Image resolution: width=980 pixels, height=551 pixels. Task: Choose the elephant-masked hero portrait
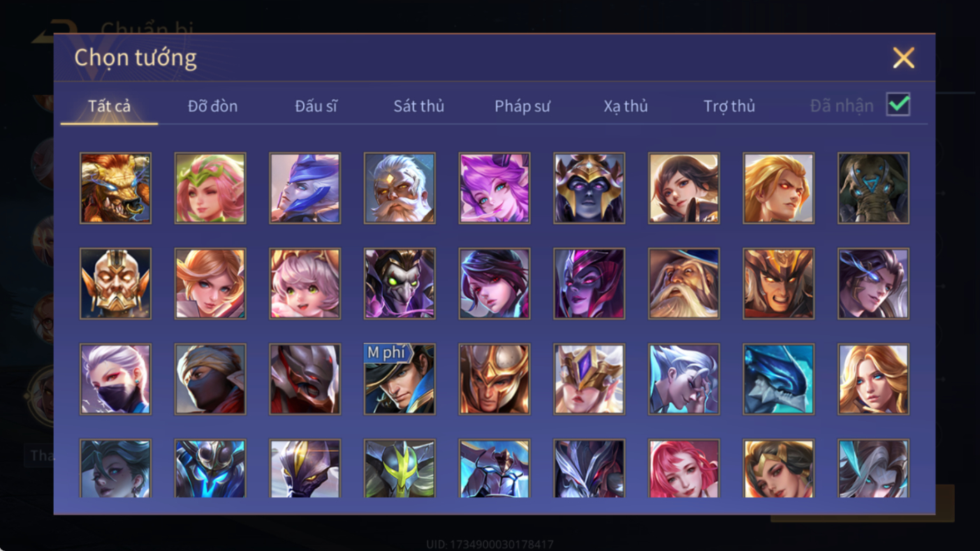pos(873,189)
